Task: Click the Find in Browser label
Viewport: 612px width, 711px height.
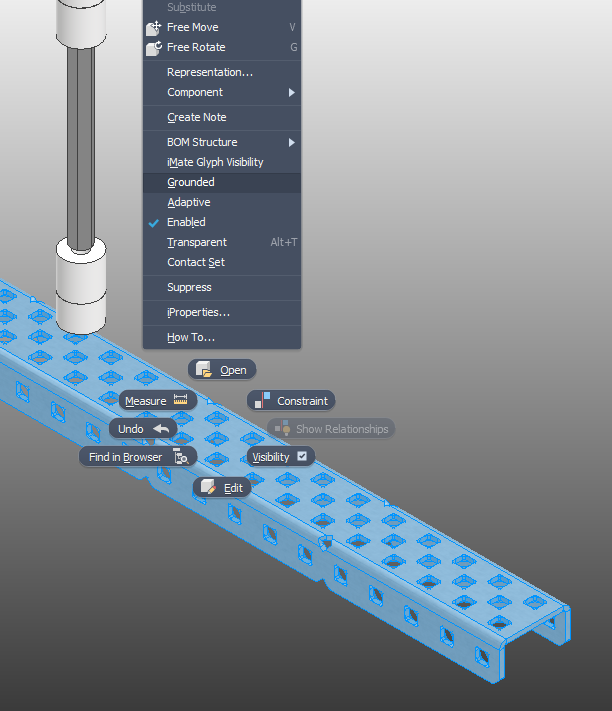Action: pyautogui.click(x=126, y=457)
